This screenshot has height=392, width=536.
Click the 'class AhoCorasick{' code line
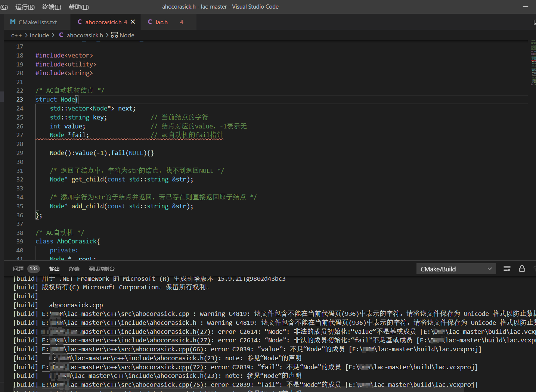68,241
